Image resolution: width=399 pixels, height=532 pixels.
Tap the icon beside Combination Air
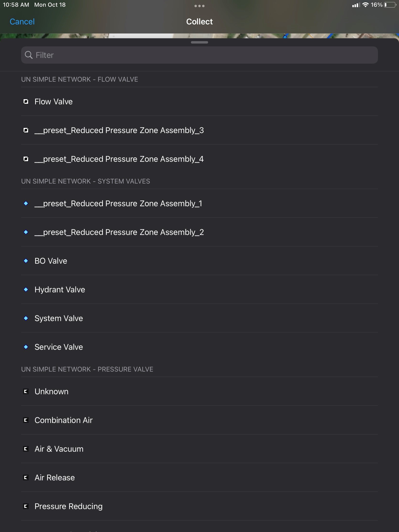coord(26,420)
